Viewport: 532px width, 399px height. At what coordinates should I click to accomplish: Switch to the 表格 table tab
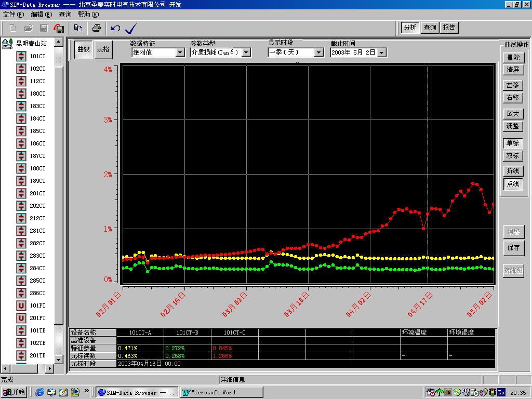click(x=103, y=49)
